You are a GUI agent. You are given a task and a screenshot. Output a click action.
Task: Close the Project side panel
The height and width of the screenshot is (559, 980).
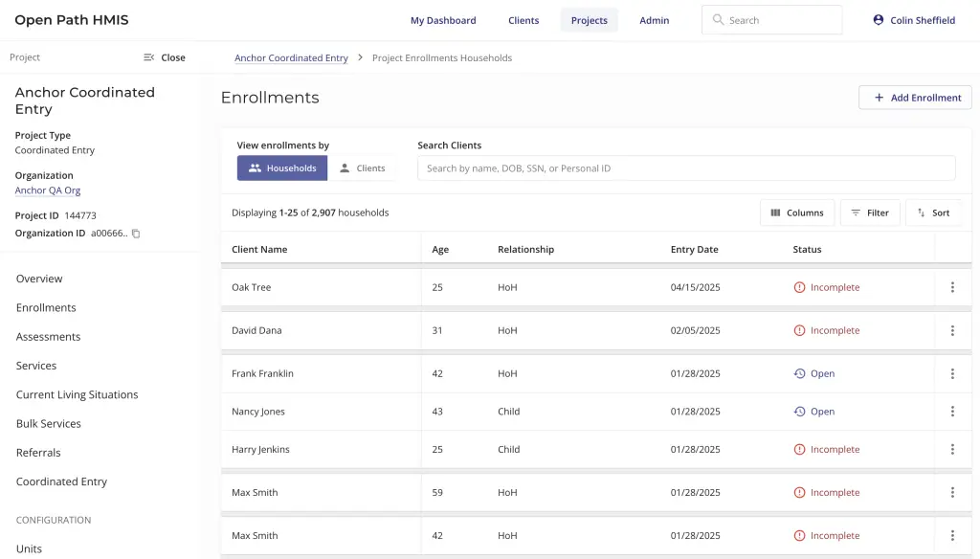[164, 57]
